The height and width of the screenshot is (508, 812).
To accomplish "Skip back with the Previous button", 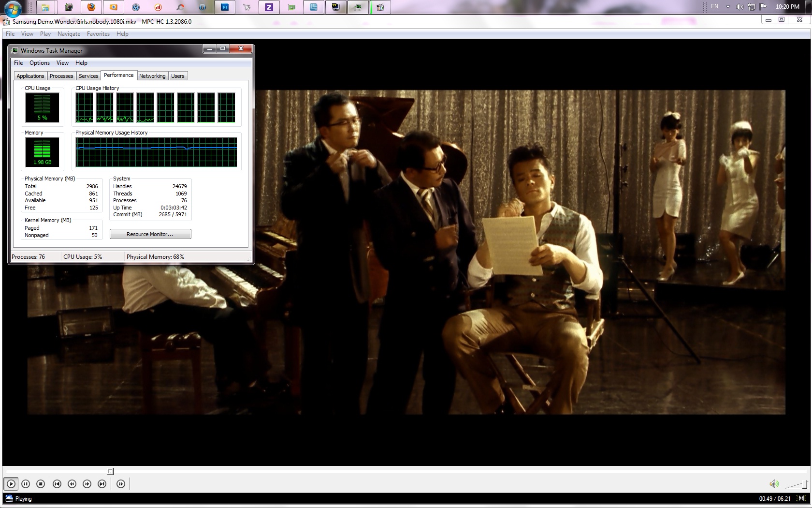I will pos(57,484).
